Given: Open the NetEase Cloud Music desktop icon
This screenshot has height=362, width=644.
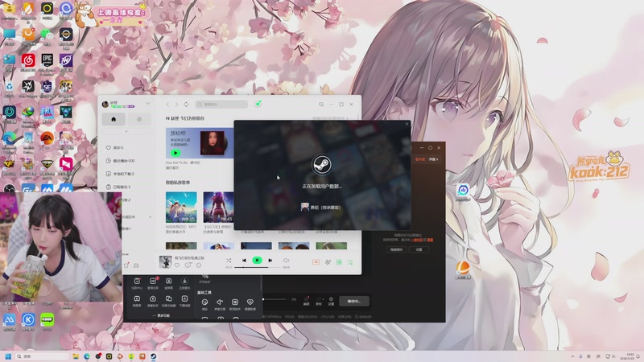Looking at the screenshot, I should point(28,60).
